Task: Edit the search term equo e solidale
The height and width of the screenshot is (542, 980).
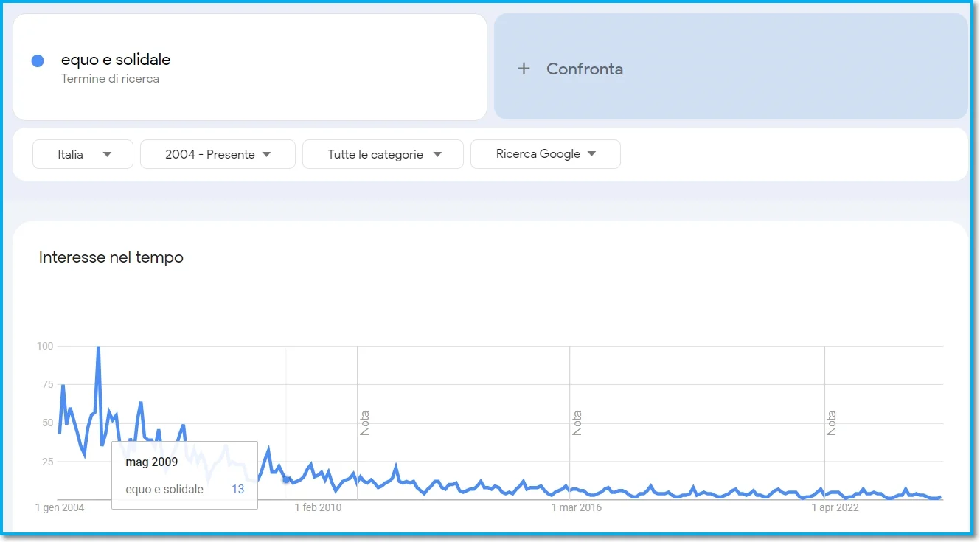Action: tap(116, 60)
